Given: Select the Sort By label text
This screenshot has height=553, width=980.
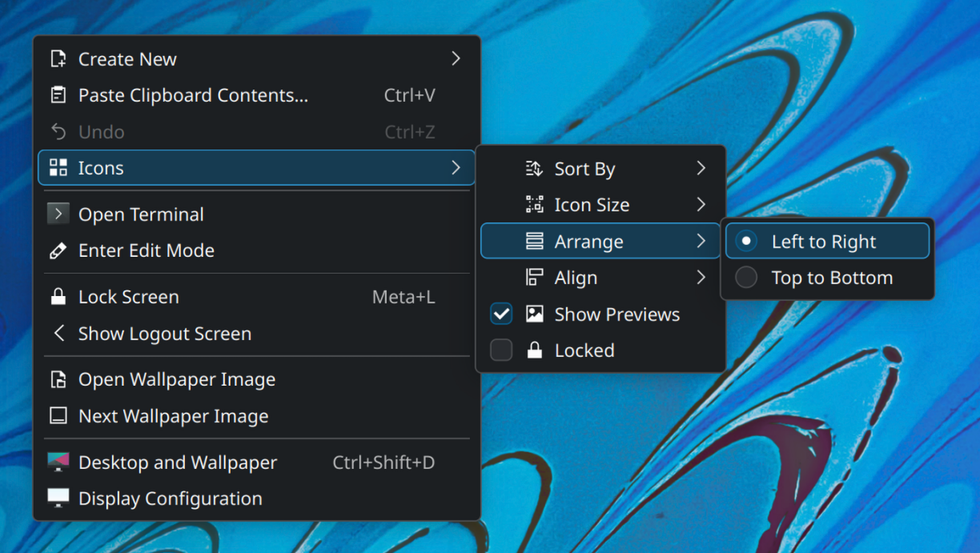Looking at the screenshot, I should (x=584, y=169).
